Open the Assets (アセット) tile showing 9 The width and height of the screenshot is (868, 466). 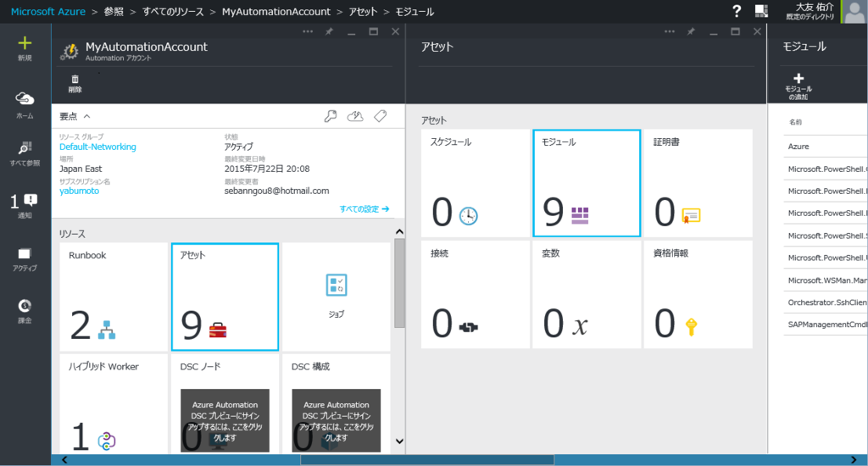coord(225,297)
